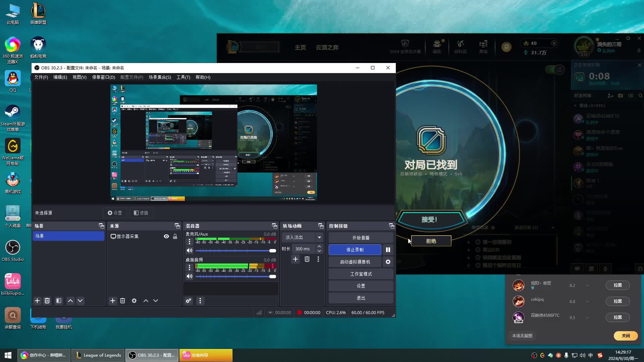Screen dimensions: 644x362
Task: Switch to League of Legends taskbar item
Action: 98,355
